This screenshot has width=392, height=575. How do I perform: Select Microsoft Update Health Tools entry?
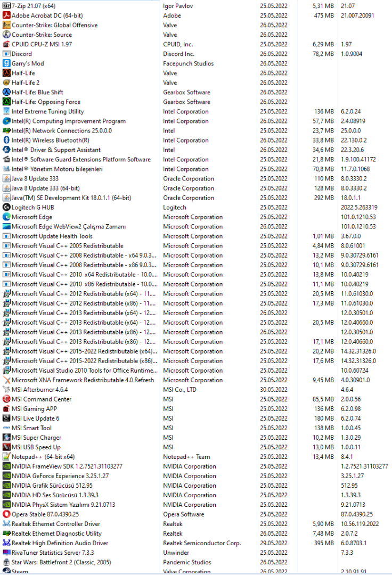tap(52, 236)
